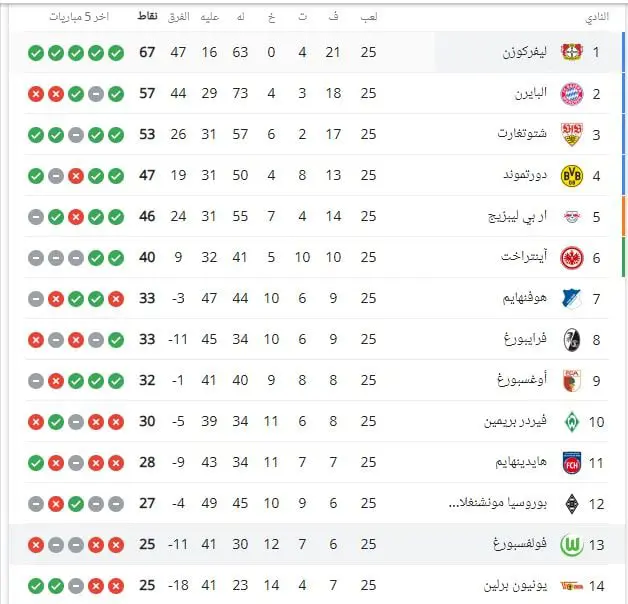The image size is (628, 604).
Task: Open the Heidenheim FCH crest
Action: (x=572, y=463)
